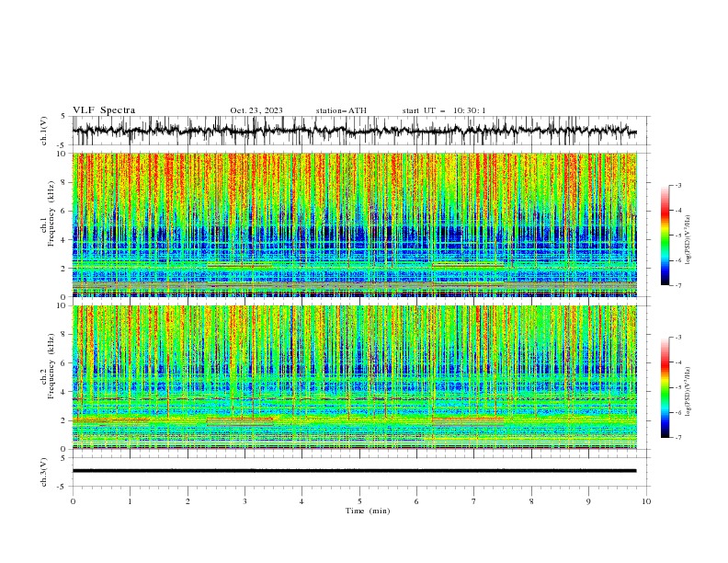This screenshot has height=563, width=728.
Task: Click the lower colorbar's log(PSD)(V²/Hz) label
Action: (688, 392)
